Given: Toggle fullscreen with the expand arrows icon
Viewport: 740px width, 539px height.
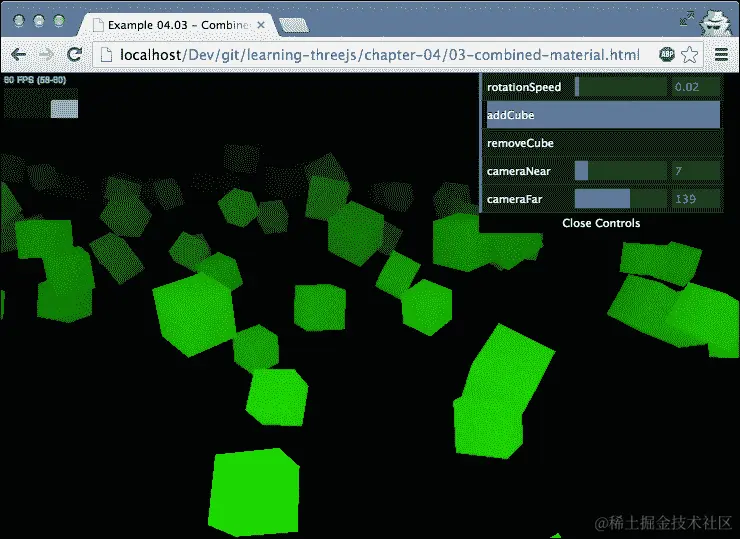Looking at the screenshot, I should (x=687, y=18).
